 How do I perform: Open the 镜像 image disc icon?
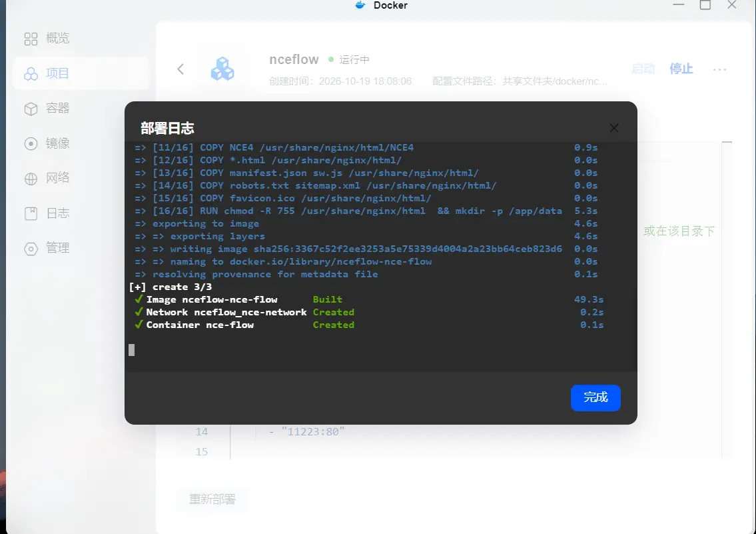[x=31, y=143]
